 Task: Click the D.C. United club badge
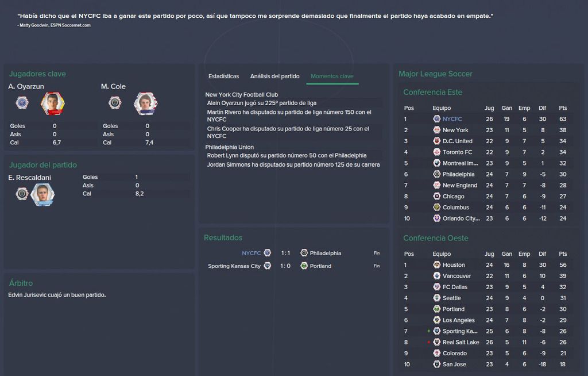tap(436, 141)
